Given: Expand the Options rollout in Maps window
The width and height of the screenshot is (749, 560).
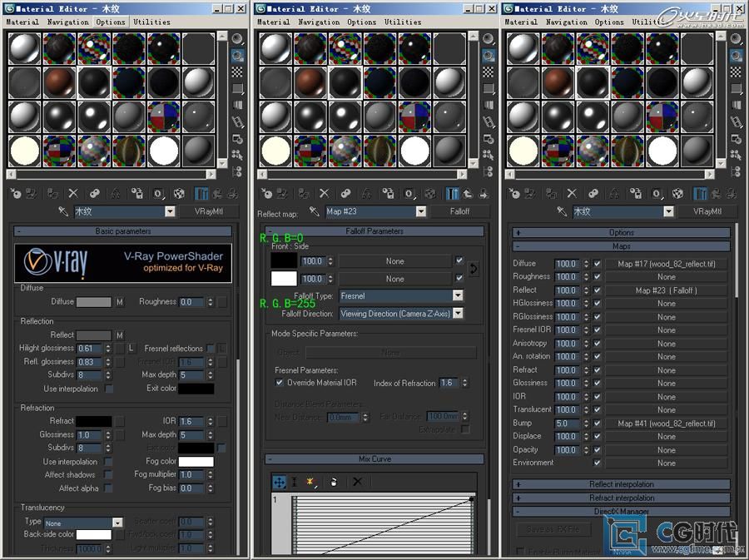Looking at the screenshot, I should click(x=622, y=232).
